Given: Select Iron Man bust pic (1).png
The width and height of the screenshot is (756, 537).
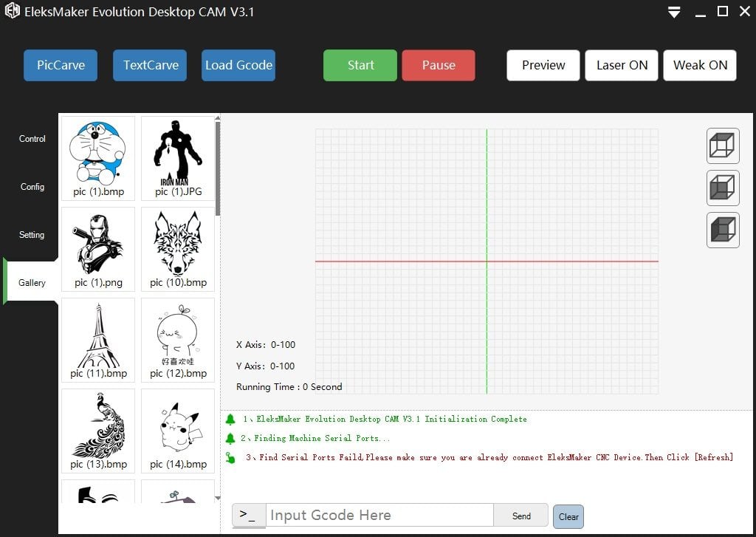Looking at the screenshot, I should coord(98,250).
